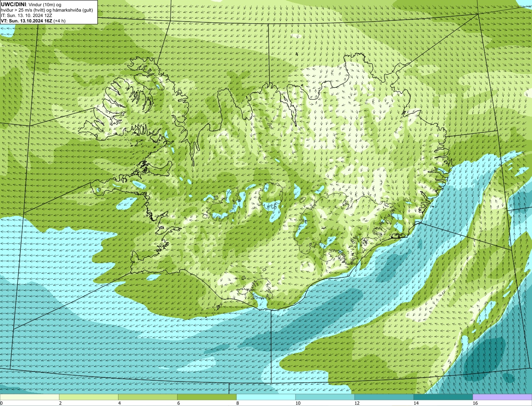Click the 'VT: Sun. 13.10.2024 16Z (+4 h)' line
The image size is (532, 406).
33,20
